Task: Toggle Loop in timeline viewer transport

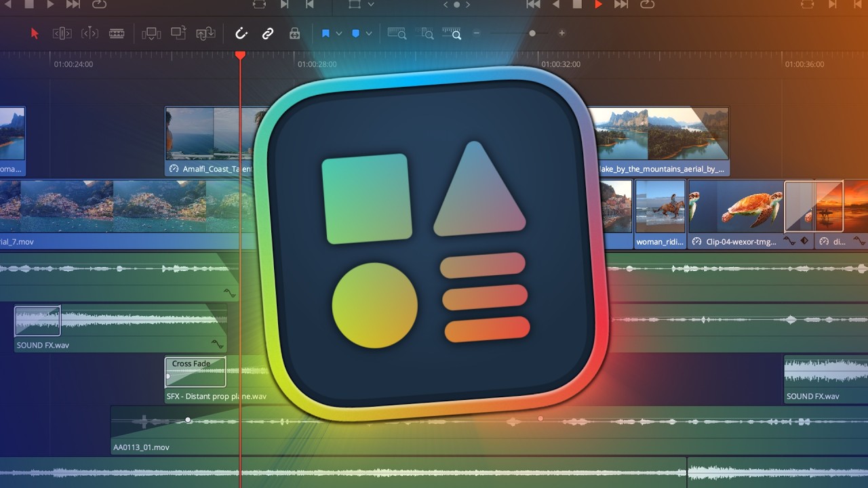Action: pyautogui.click(x=648, y=4)
